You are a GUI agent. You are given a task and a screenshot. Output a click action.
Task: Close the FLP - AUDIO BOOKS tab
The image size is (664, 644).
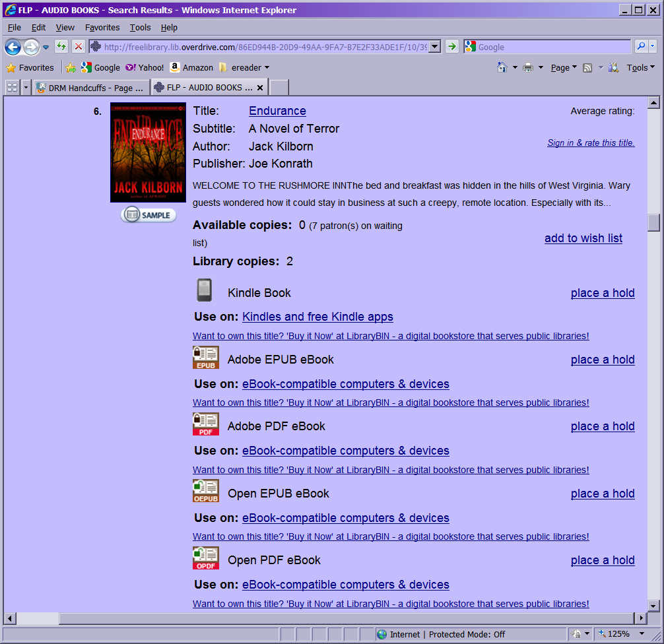pos(260,88)
